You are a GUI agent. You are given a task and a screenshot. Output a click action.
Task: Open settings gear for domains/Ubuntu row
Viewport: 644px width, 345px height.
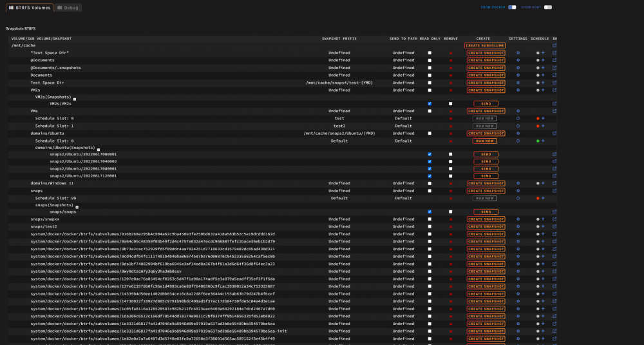518,133
